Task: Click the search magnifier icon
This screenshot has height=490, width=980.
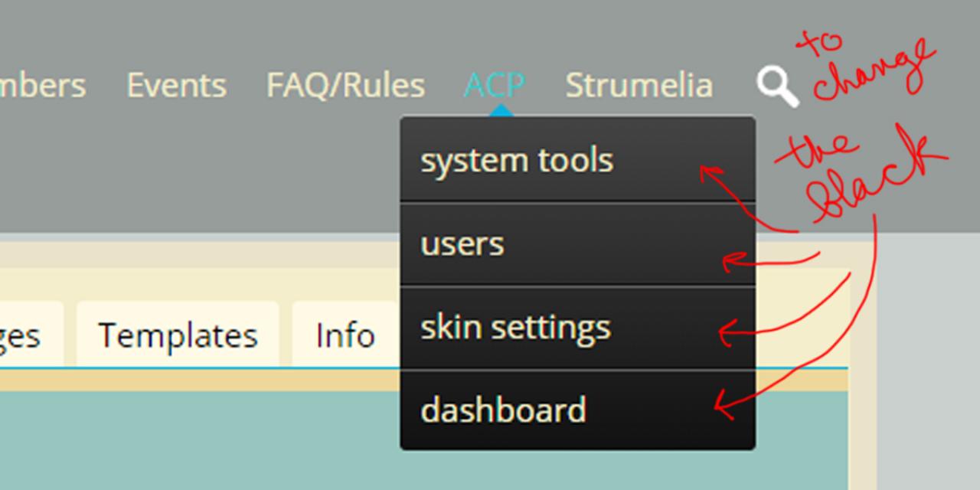Action: point(777,86)
